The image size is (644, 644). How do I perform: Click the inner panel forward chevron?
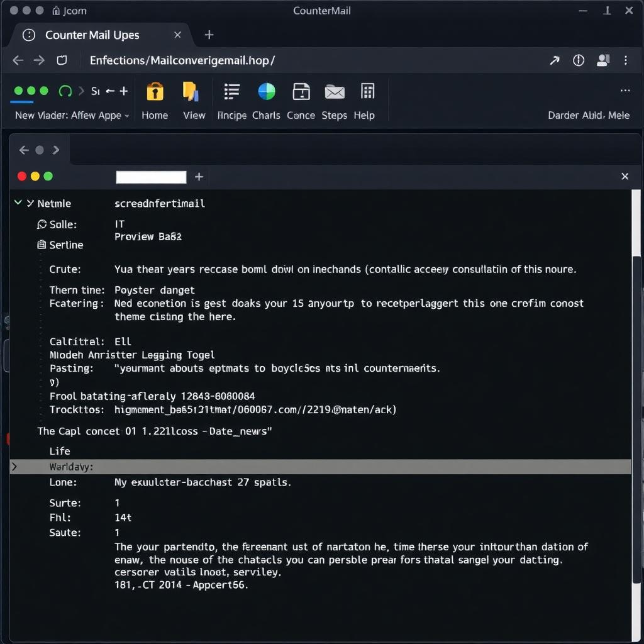click(56, 150)
